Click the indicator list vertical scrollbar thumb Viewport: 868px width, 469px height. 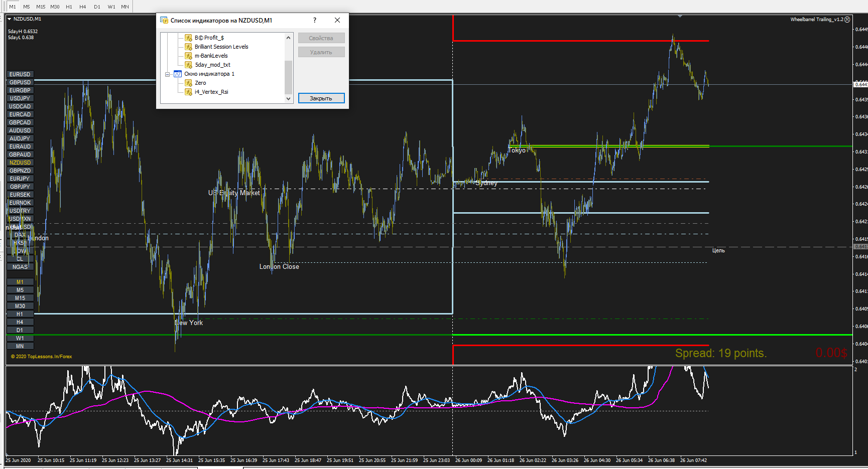pyautogui.click(x=288, y=77)
